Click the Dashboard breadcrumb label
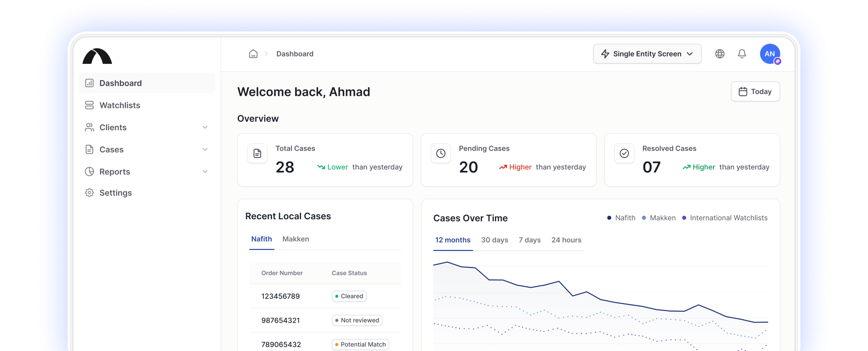The height and width of the screenshot is (351, 868). 295,54
